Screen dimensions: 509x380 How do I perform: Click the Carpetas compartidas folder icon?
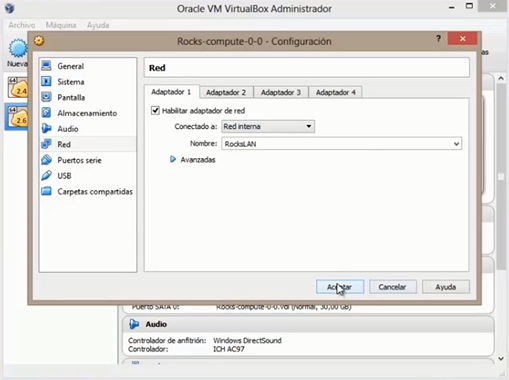point(46,191)
